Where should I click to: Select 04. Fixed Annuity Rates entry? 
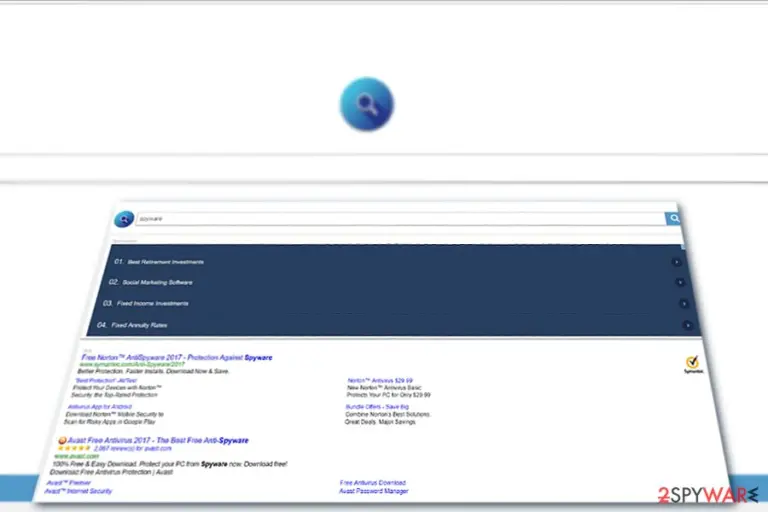(132, 325)
